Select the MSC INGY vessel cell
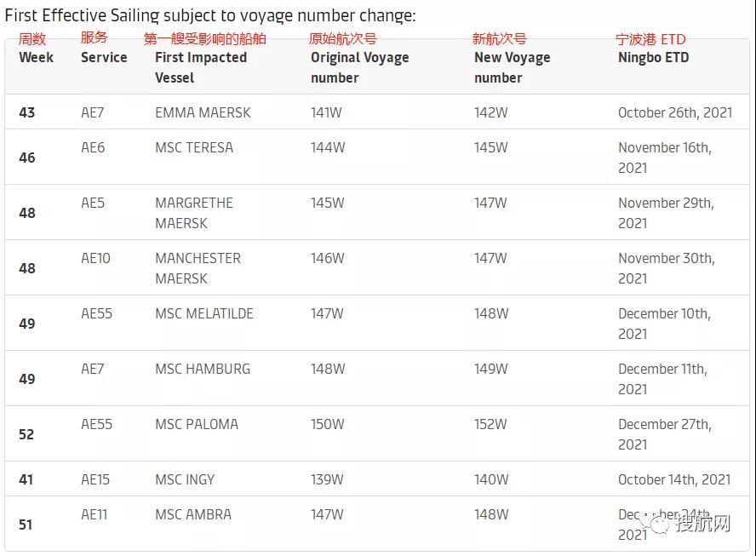This screenshot has height=556, width=756. pyautogui.click(x=185, y=479)
